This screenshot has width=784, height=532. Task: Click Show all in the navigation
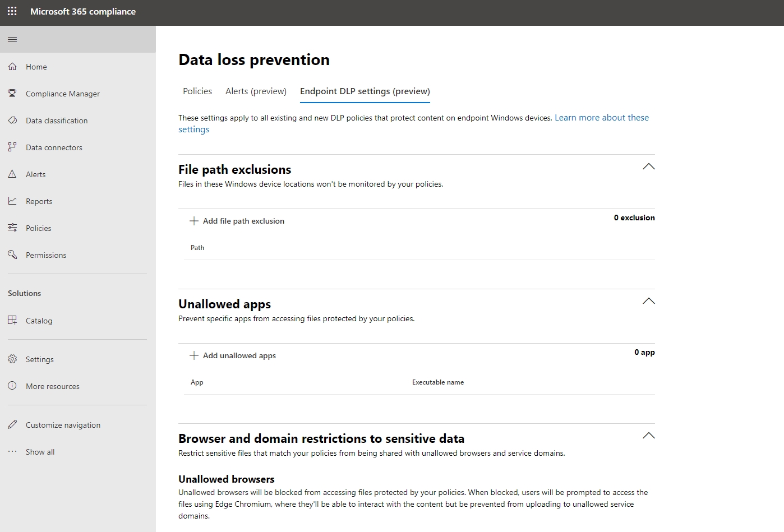pos(39,451)
